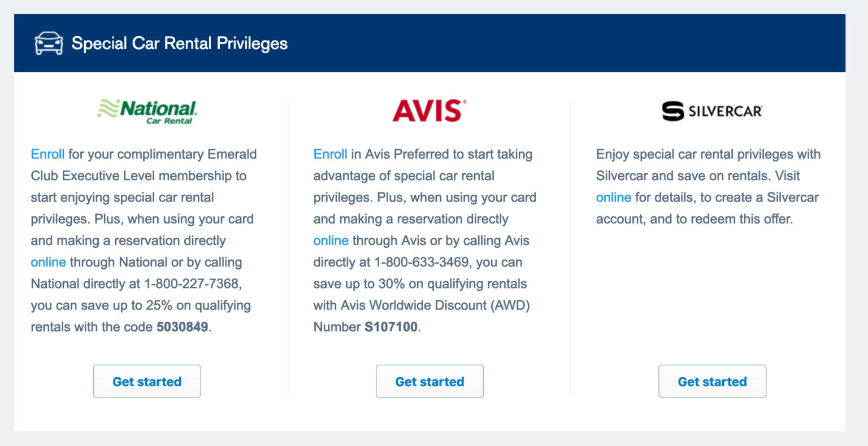Open the Enroll link for Emerald Club membership
This screenshot has height=446, width=868.
click(47, 154)
